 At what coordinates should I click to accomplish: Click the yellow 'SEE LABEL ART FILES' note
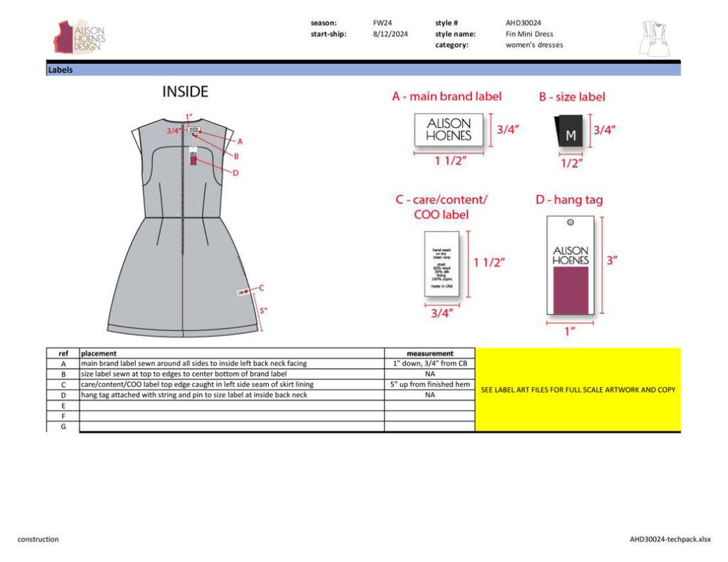578,390
